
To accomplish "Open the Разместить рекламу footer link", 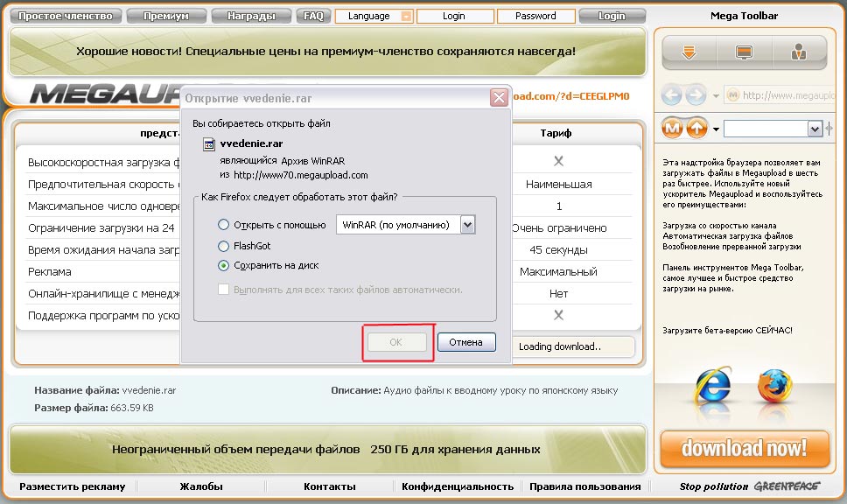I will (x=73, y=486).
